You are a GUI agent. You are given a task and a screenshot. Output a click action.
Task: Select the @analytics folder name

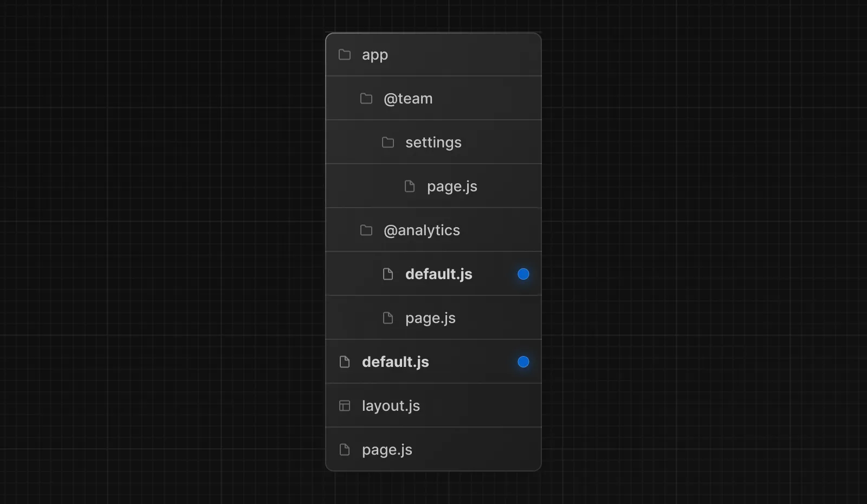422,230
